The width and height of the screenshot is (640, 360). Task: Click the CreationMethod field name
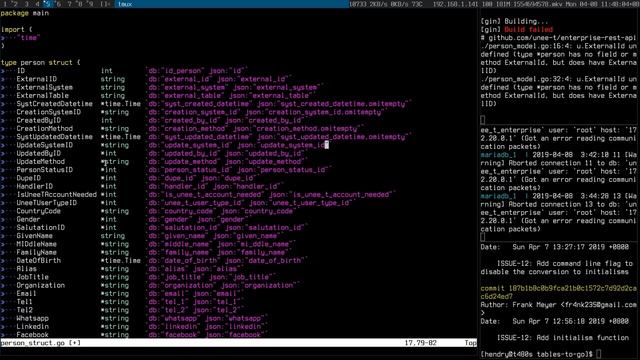pyautogui.click(x=44, y=128)
